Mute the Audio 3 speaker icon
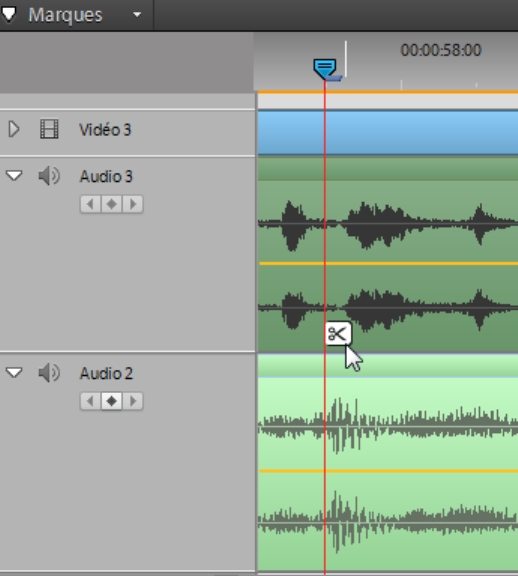Viewport: 518px width, 576px height. point(49,176)
